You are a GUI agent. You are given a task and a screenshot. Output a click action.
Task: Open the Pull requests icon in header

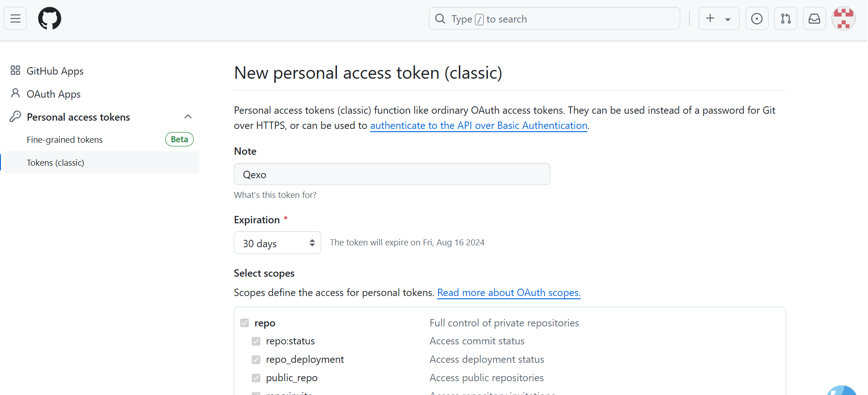[x=786, y=19]
